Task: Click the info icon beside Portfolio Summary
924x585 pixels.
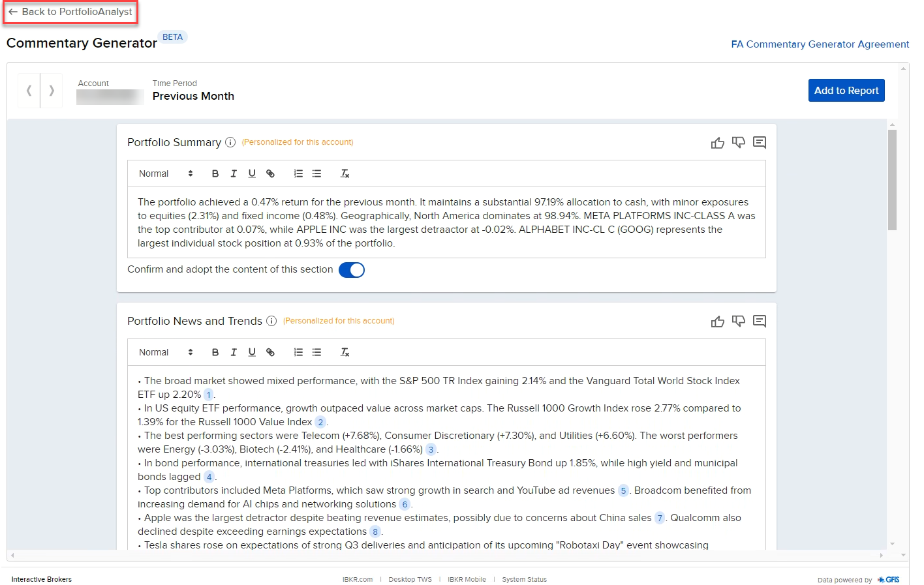Action: (x=230, y=142)
